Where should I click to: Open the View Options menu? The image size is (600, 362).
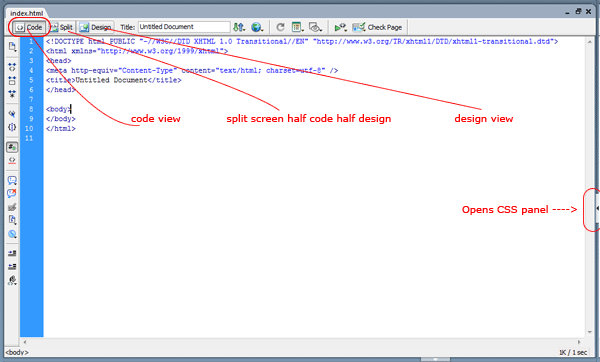point(297,27)
